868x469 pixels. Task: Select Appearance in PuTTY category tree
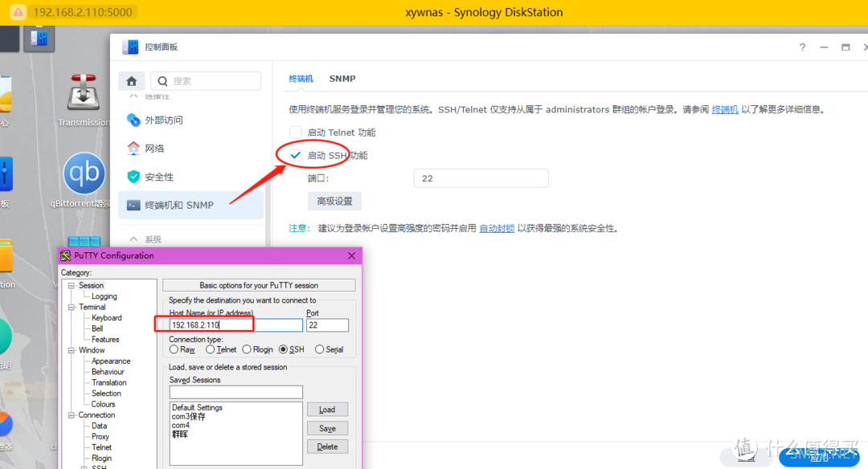pyautogui.click(x=111, y=361)
